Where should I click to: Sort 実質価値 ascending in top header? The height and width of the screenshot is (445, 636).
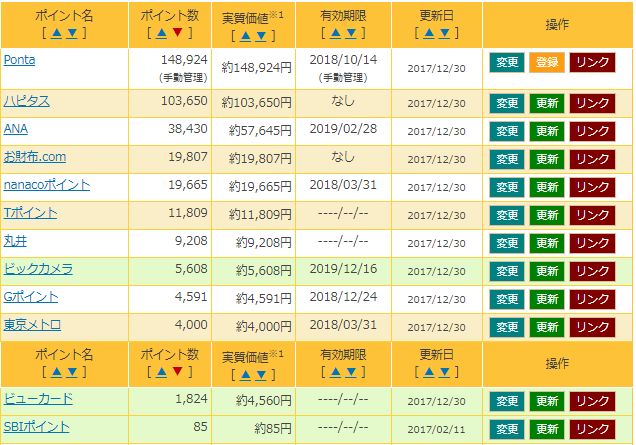245,36
